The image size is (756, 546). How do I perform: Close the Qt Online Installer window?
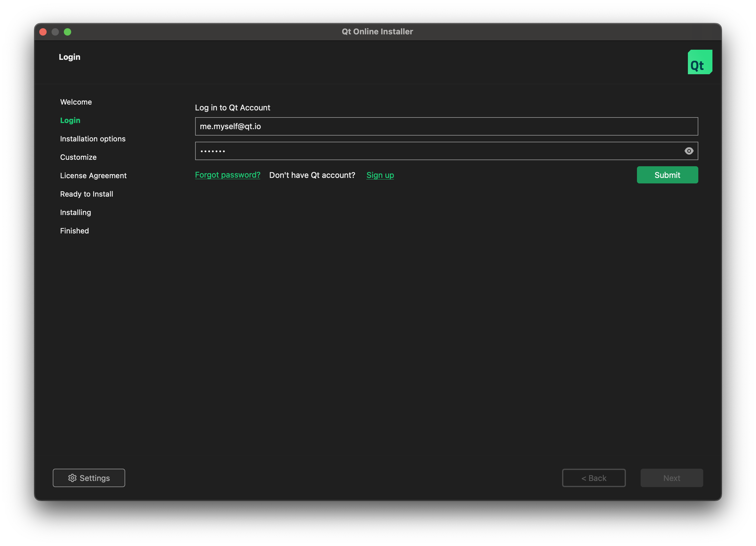(x=43, y=32)
